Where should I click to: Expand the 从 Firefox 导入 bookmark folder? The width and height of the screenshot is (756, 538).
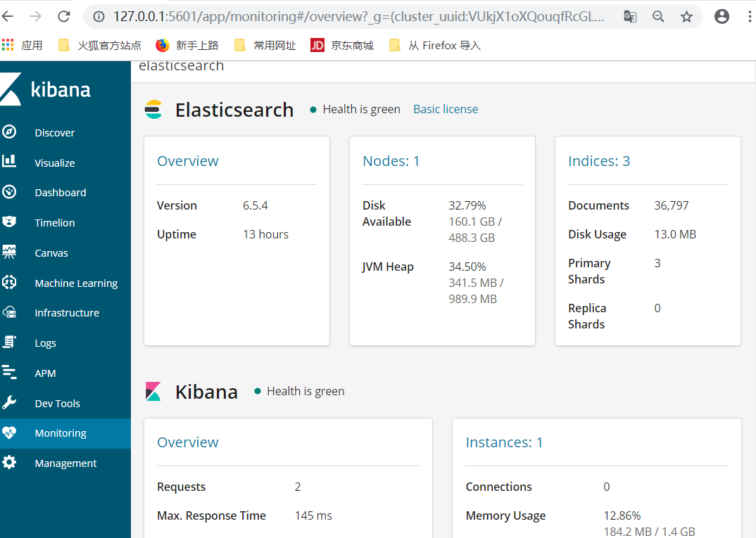tap(435, 45)
